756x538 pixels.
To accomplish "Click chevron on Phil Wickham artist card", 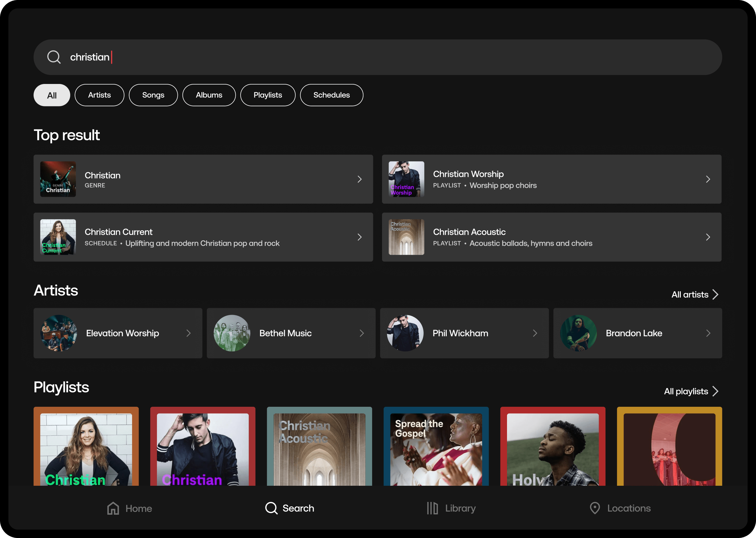I will coord(535,333).
